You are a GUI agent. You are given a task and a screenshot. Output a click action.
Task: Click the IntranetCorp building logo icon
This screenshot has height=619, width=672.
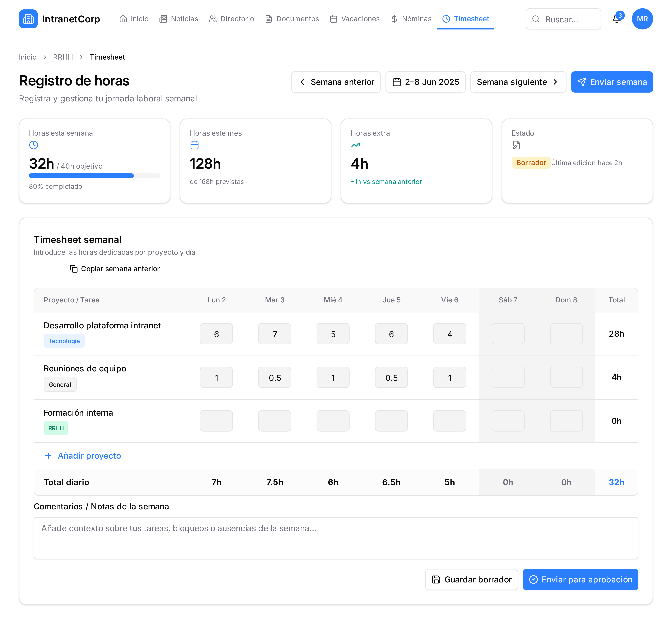[x=28, y=19]
